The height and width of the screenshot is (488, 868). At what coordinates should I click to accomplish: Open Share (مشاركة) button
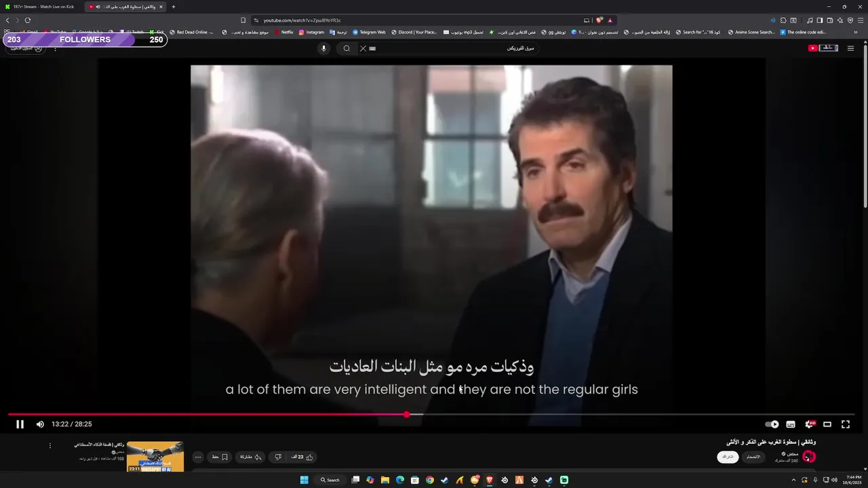coord(250,457)
